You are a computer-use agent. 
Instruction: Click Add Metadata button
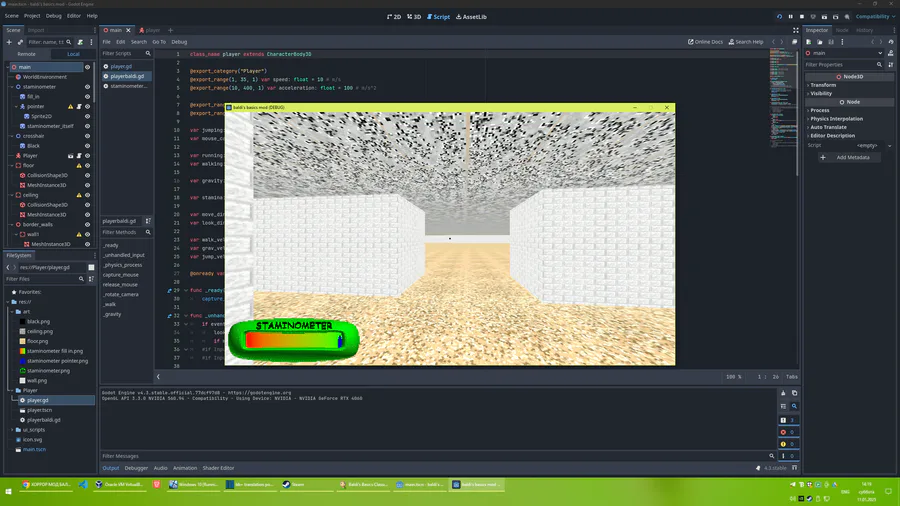[848, 157]
